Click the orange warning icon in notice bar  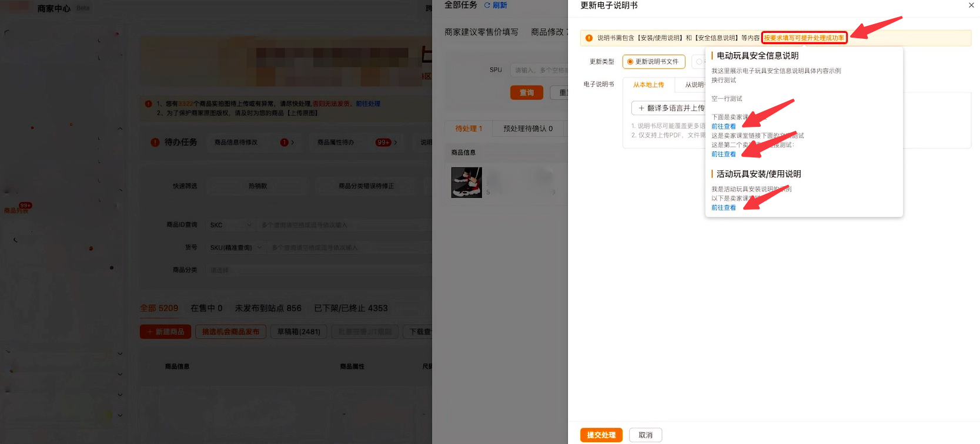(x=589, y=38)
